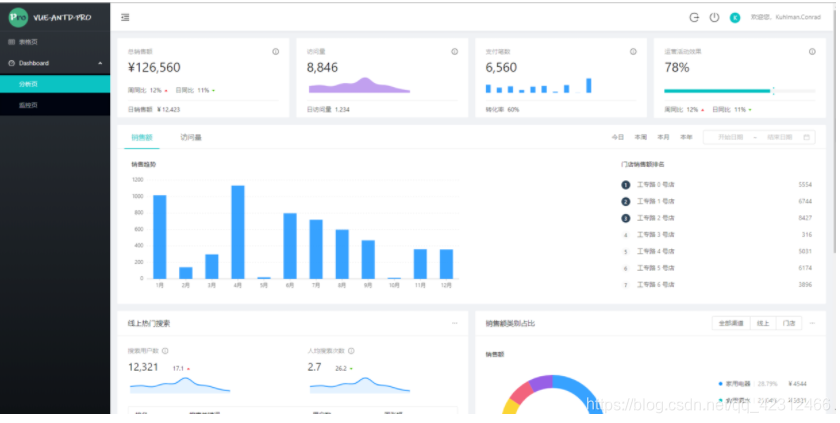Click info icon on 6,560 card

point(633,51)
